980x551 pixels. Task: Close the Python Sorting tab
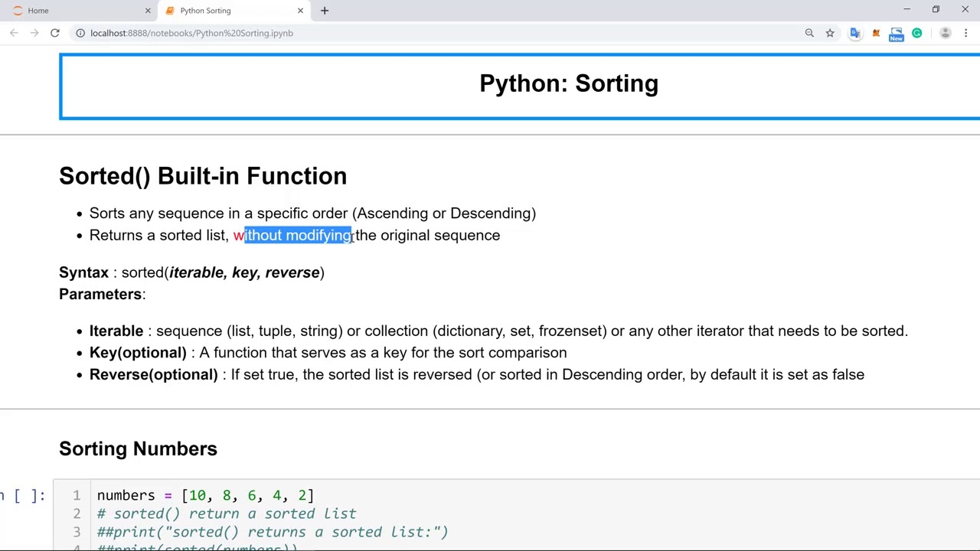(300, 11)
